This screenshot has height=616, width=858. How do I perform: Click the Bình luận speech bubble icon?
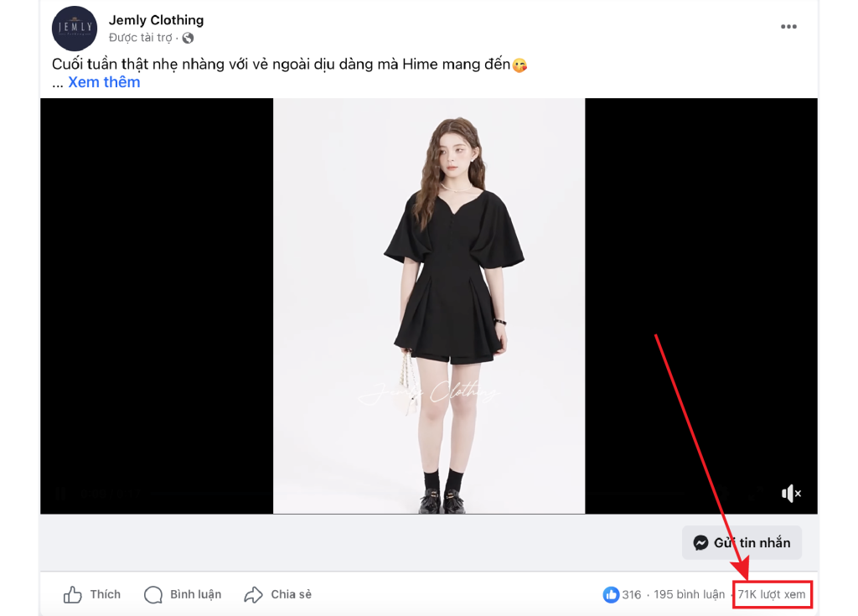(153, 595)
